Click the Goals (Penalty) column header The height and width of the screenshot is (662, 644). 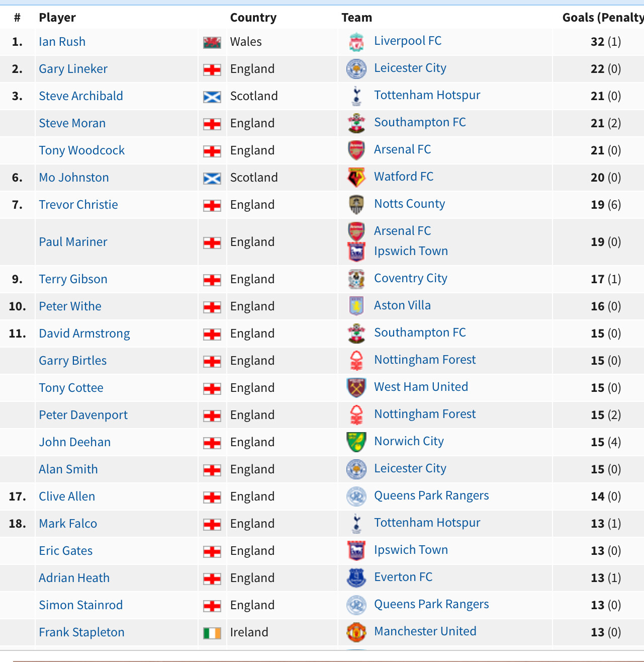coord(603,18)
